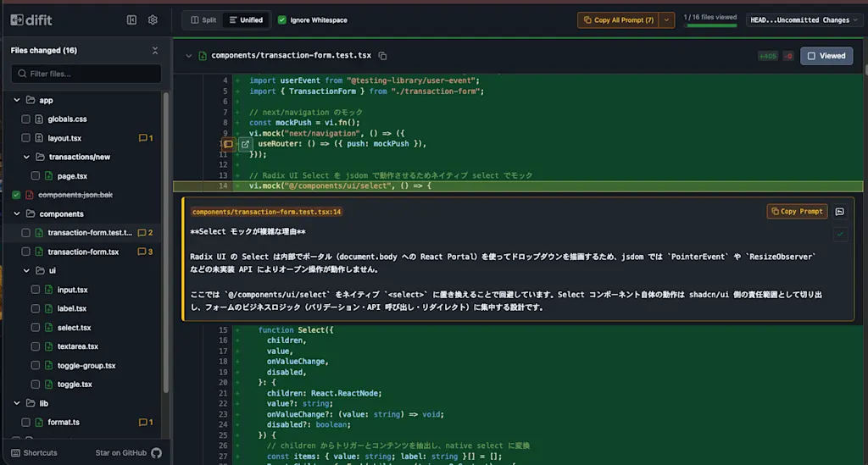Open toggle.tsx in file tree

click(x=75, y=385)
